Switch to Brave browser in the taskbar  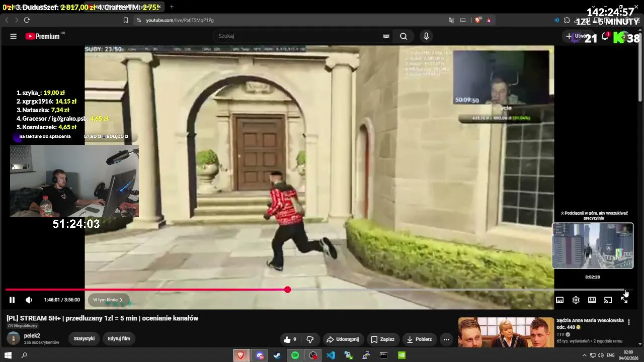pyautogui.click(x=240, y=355)
